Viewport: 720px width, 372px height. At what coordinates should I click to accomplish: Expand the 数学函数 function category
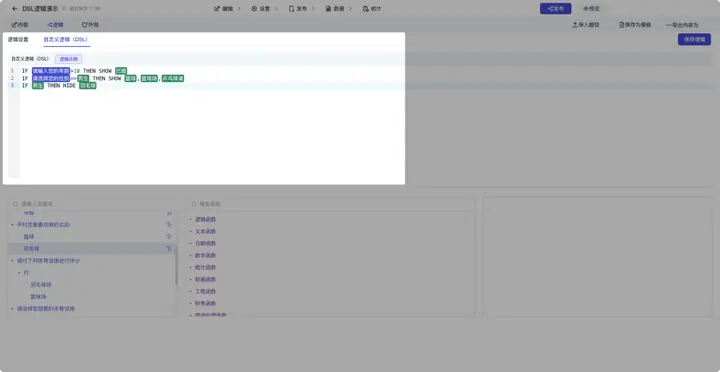pyautogui.click(x=191, y=255)
